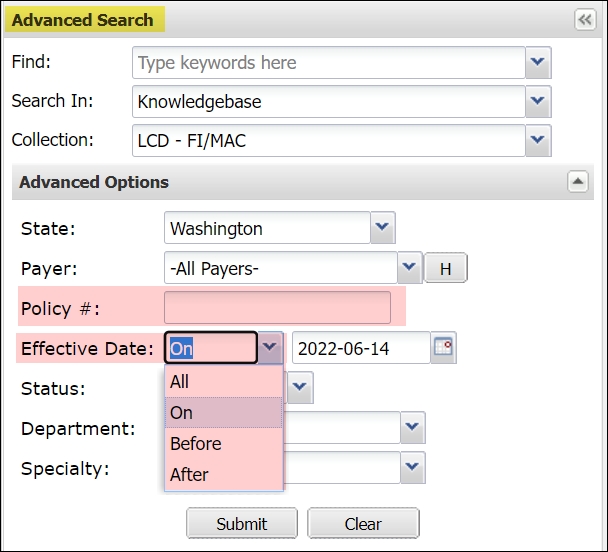608x552 pixels.
Task: Click the H button beside Payer
Action: pyautogui.click(x=446, y=268)
